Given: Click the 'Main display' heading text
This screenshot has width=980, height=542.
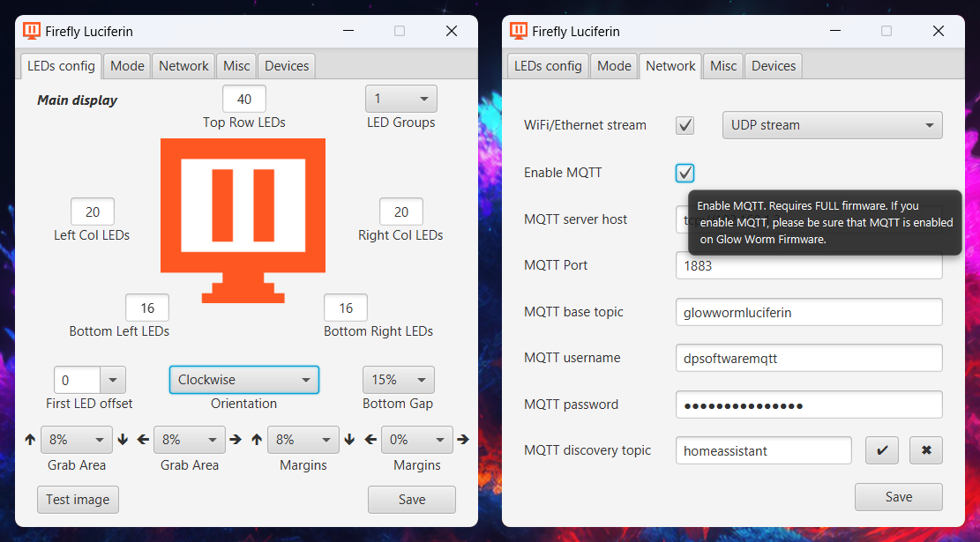Looking at the screenshot, I should coord(78,100).
